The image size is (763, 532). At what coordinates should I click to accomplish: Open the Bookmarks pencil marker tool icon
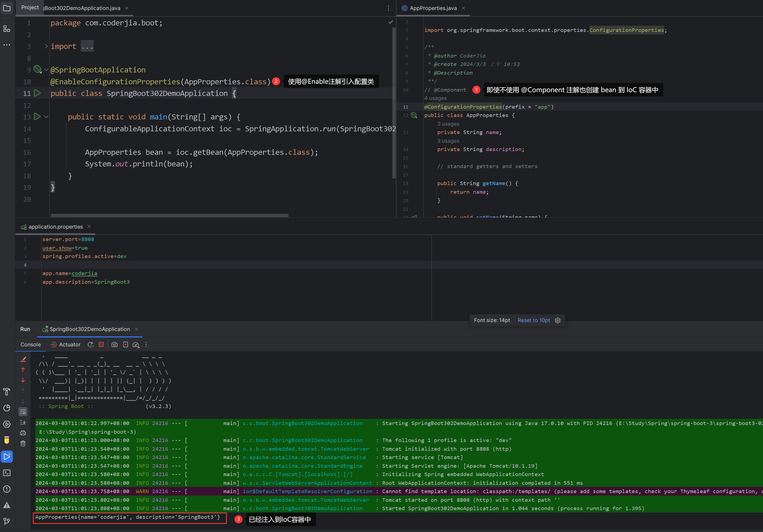pos(7,440)
